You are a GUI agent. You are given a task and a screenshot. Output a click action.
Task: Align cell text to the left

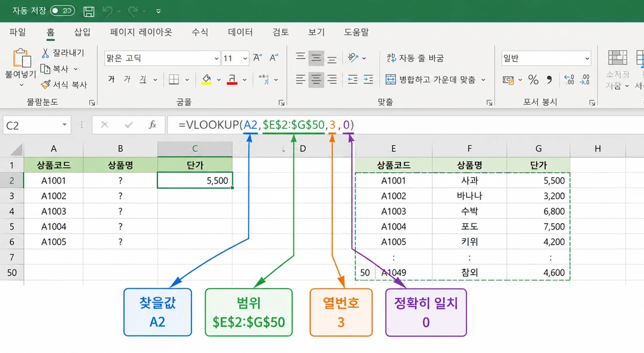coord(301,79)
